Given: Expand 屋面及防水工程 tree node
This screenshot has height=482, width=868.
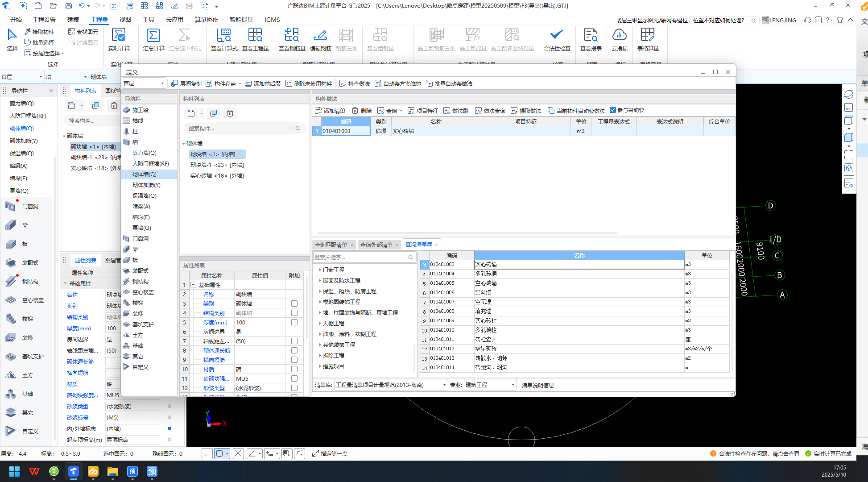Looking at the screenshot, I should point(320,280).
